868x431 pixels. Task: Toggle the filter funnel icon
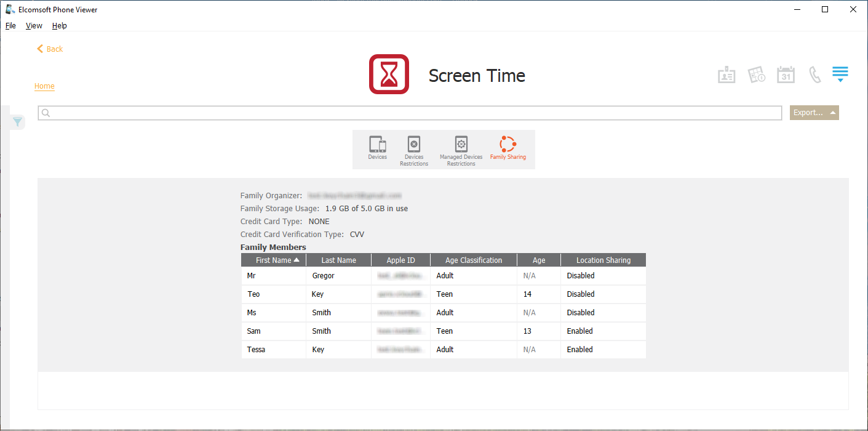click(x=18, y=122)
